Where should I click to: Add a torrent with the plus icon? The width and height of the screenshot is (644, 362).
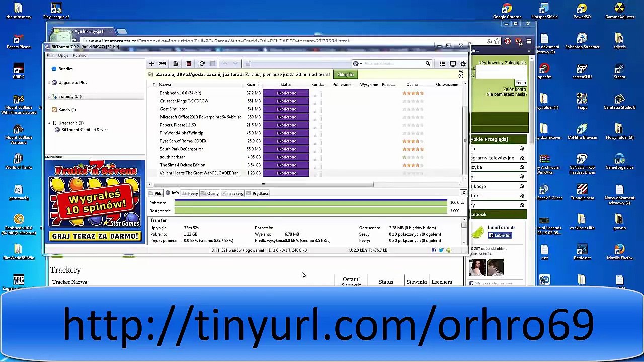coord(151,64)
